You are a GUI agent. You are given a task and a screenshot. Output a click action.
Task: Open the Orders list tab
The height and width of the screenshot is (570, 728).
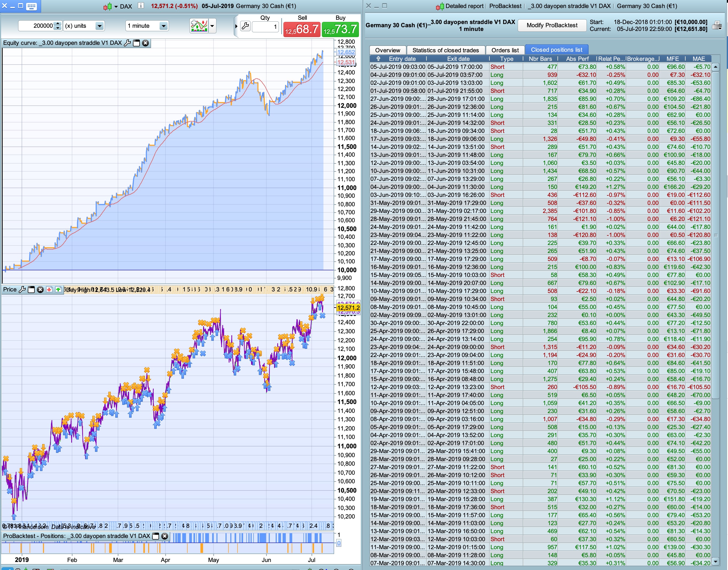click(505, 50)
